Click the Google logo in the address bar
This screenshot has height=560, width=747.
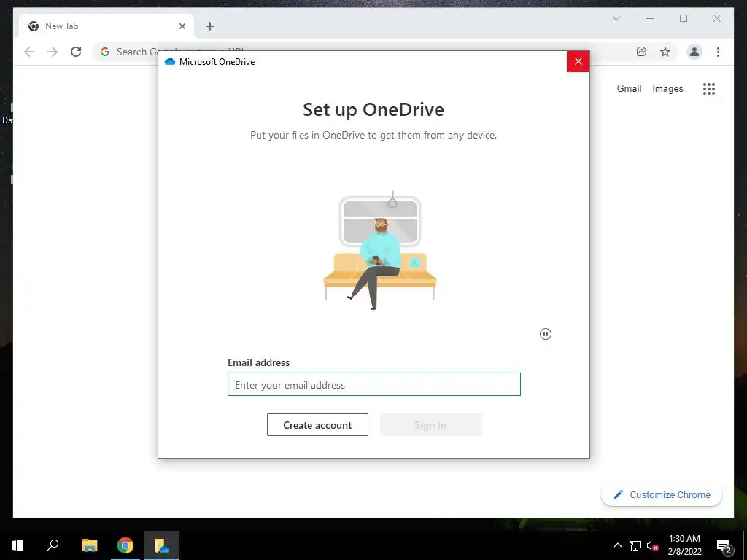click(105, 52)
